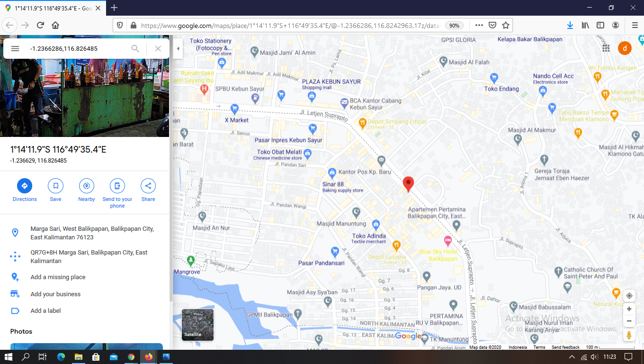Open the Firefox page actions three-dot menu
This screenshot has width=644, height=364.
479,25
